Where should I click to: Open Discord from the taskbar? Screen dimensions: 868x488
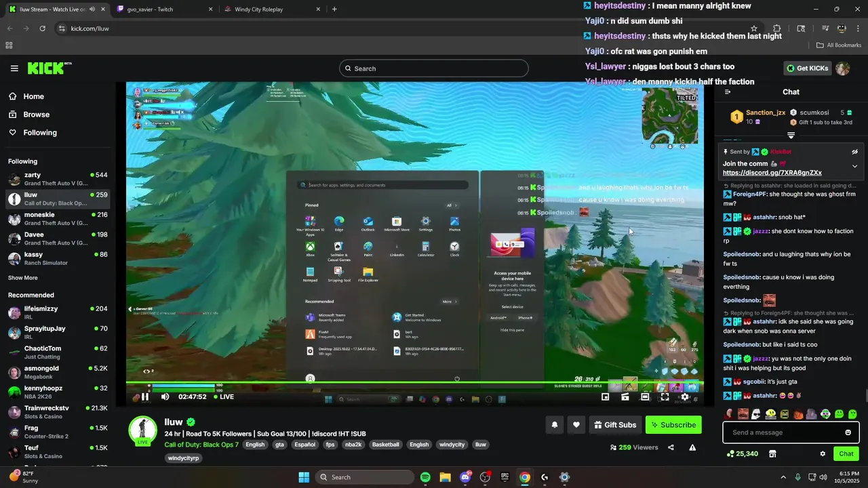[465, 477]
